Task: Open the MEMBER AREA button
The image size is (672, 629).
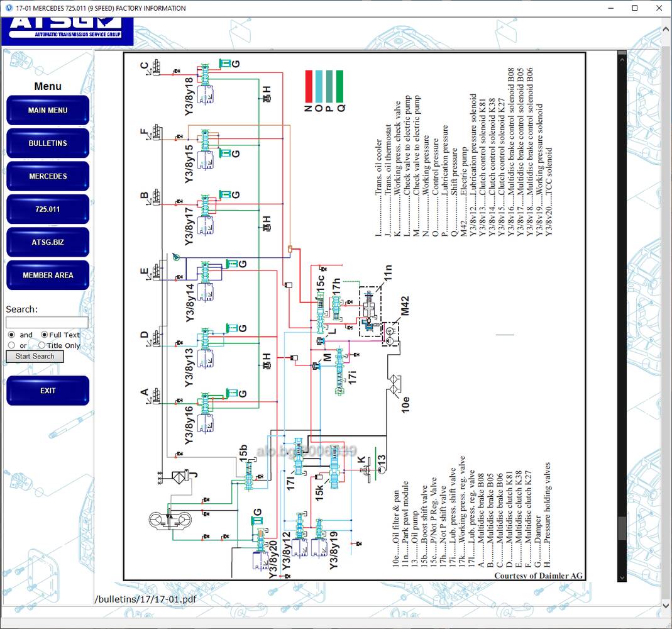Action: [x=48, y=276]
